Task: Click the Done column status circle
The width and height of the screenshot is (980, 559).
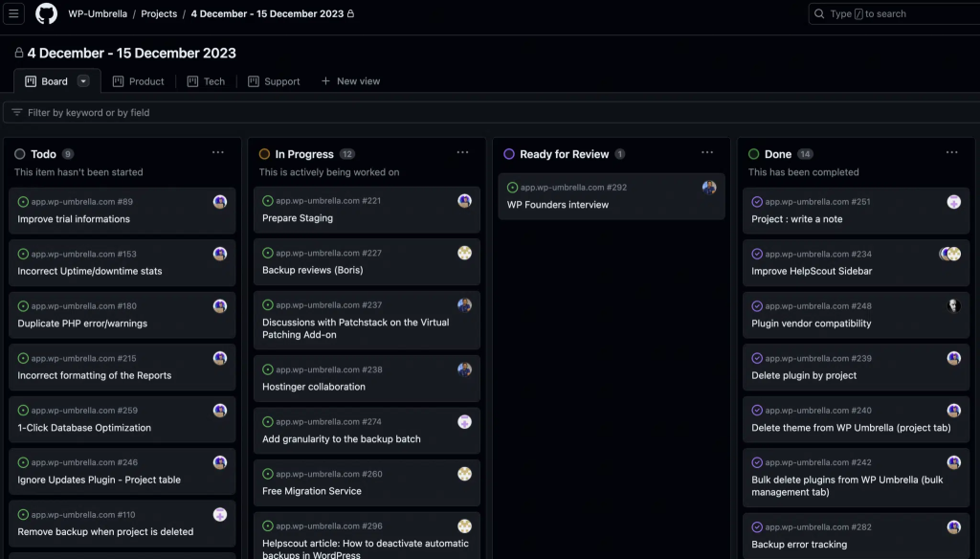Action: coord(754,154)
